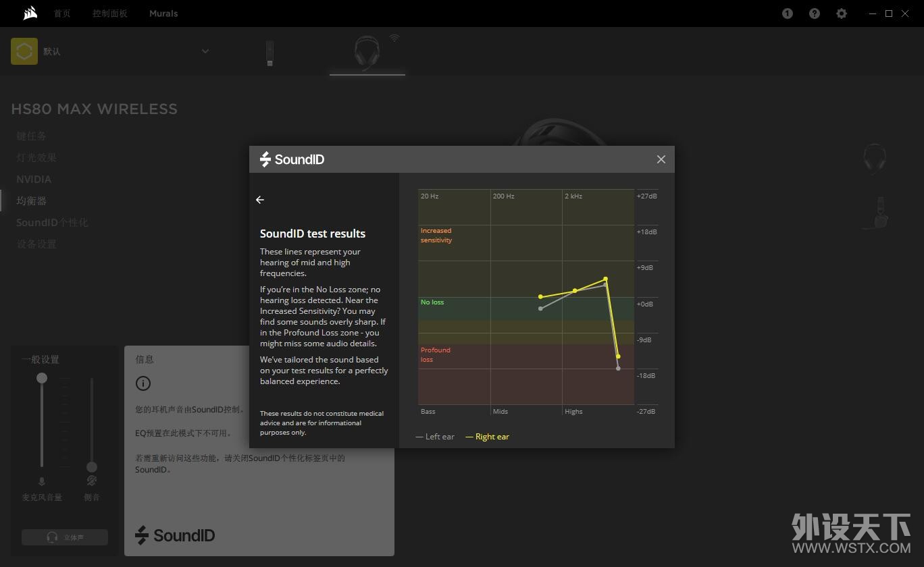Click the HS80 MAX WIRELESS title
Viewport: 924px width, 567px height.
(x=95, y=109)
